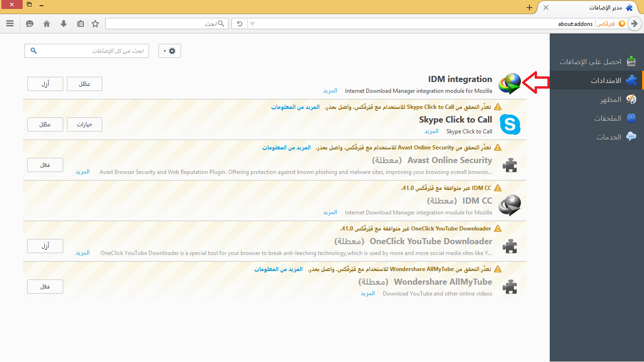644x362 pixels.
Task: Click المزيد link for OneClick YouTube Downloader
Action: [83, 253]
